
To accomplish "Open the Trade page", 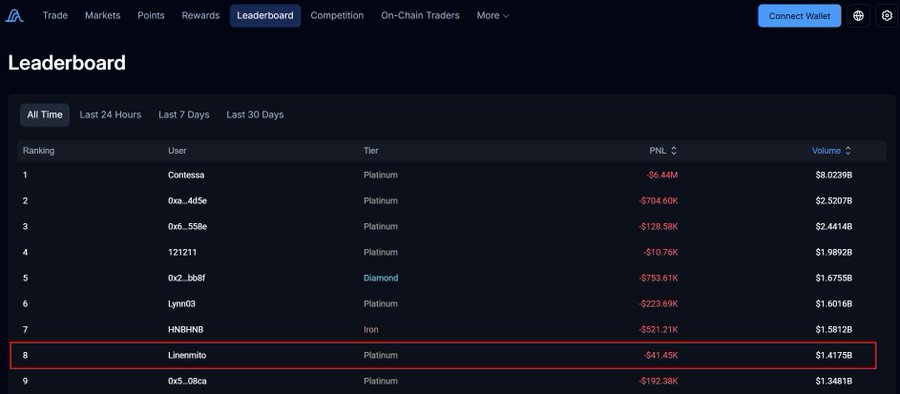I will (x=55, y=16).
